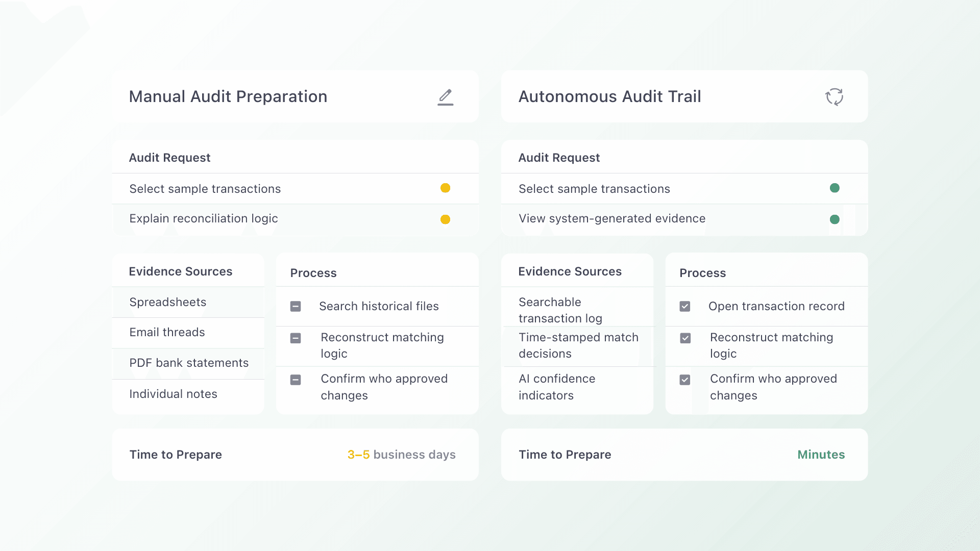Viewport: 980px width, 551px height.
Task: Click green status dot for Select sample transactions
Action: [835, 188]
